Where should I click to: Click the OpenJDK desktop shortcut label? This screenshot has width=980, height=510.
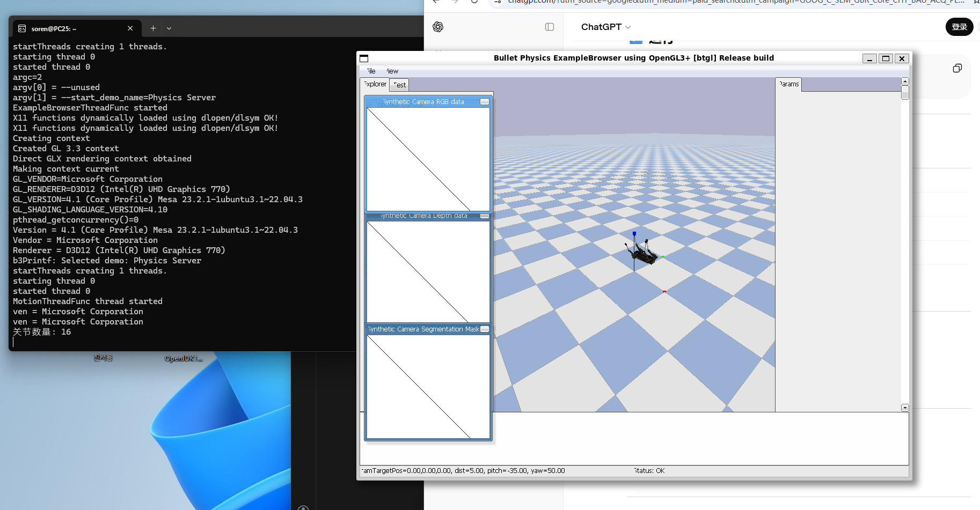(x=184, y=358)
